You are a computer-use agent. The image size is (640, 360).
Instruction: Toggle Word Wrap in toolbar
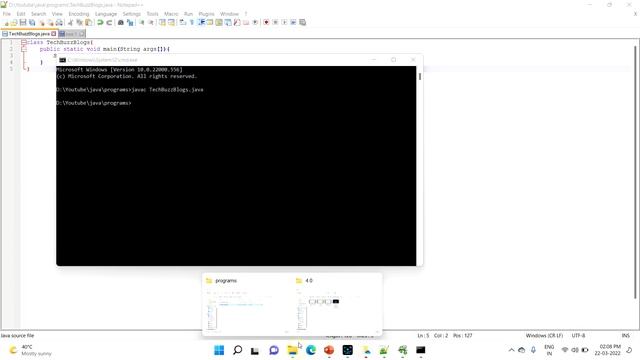click(182, 22)
